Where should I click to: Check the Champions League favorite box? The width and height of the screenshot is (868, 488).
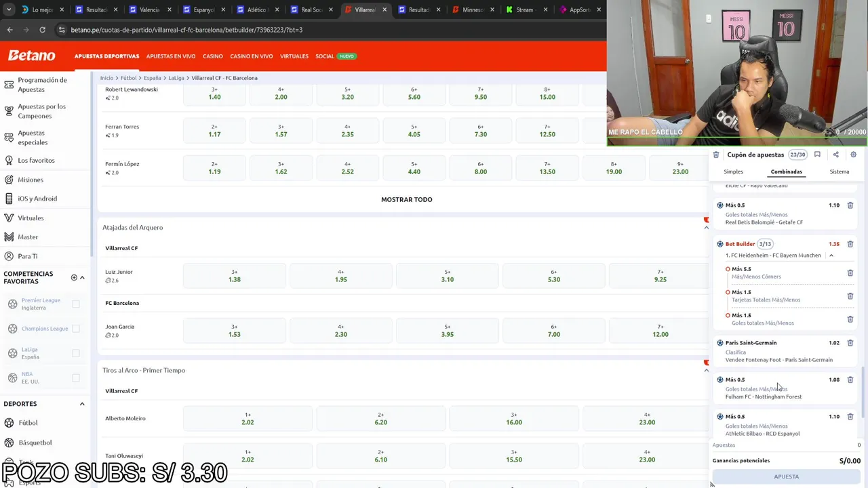76,329
